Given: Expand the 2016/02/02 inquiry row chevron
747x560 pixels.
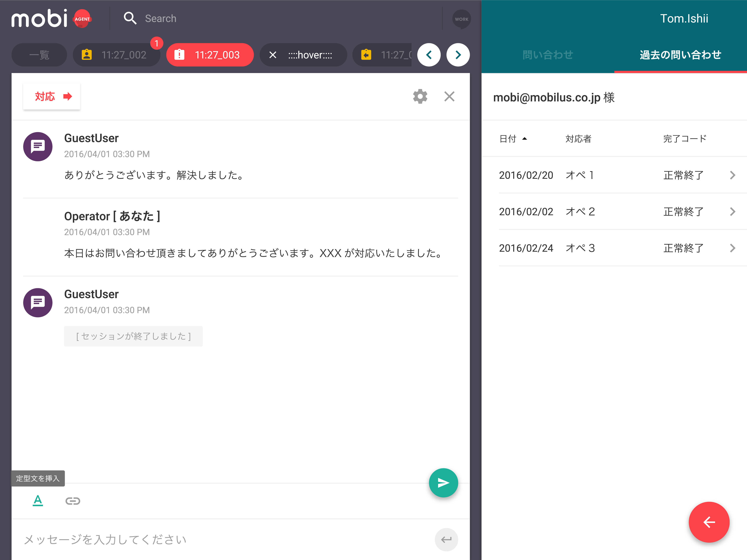Looking at the screenshot, I should pos(732,212).
